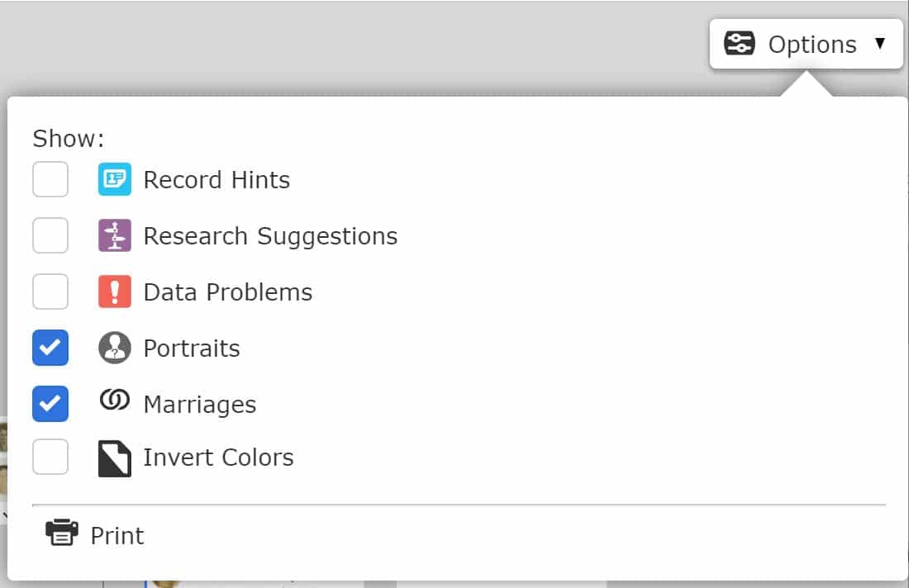Click the Options dropdown button label
The width and height of the screenshot is (909, 588).
pos(812,45)
